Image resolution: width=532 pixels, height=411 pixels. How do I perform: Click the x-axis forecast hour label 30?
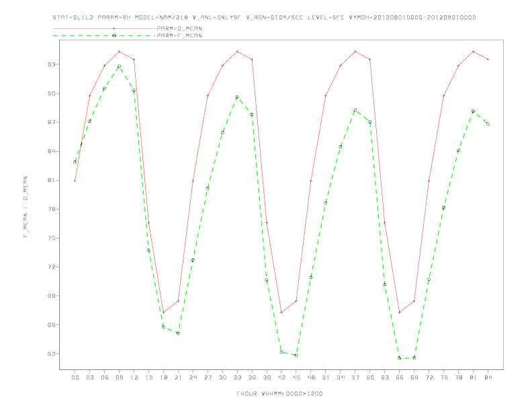(x=222, y=377)
